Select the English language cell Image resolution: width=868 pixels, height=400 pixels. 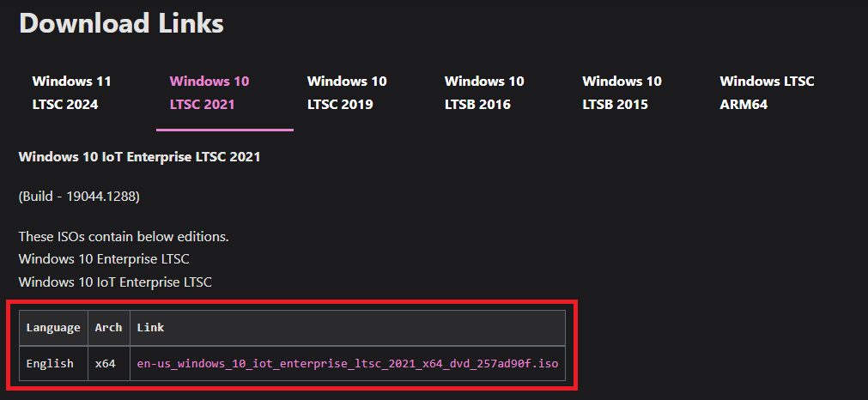(x=50, y=364)
